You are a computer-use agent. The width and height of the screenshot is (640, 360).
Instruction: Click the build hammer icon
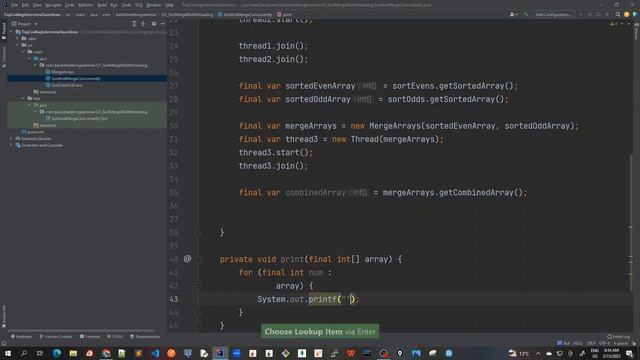tap(526, 14)
